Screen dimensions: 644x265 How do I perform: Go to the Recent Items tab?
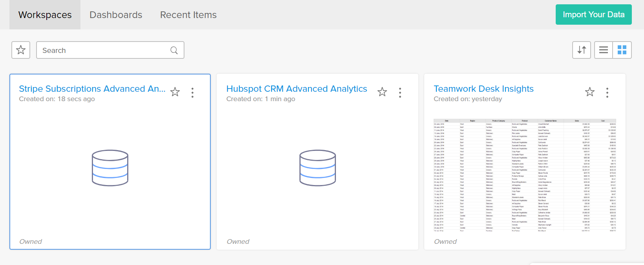click(x=188, y=15)
